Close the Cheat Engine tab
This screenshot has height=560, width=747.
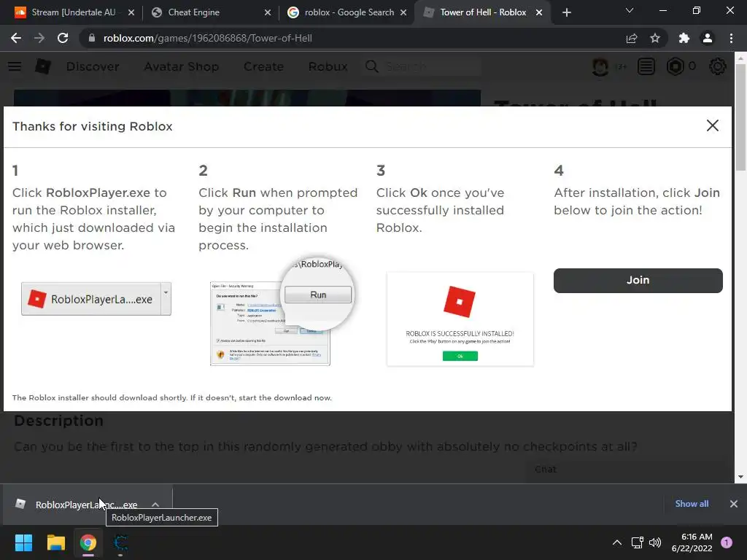[x=268, y=12]
